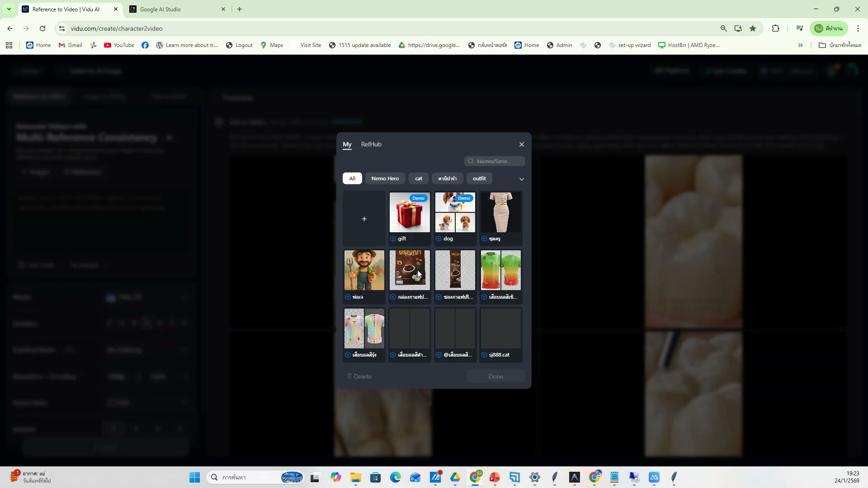Open the Chrome tab search dropdown arrow
The height and width of the screenshot is (488, 868).
tap(9, 9)
